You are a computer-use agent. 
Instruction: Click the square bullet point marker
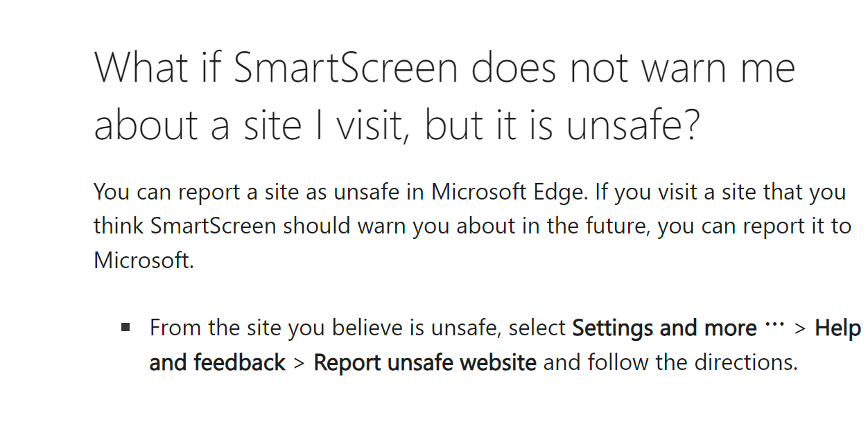point(125,326)
